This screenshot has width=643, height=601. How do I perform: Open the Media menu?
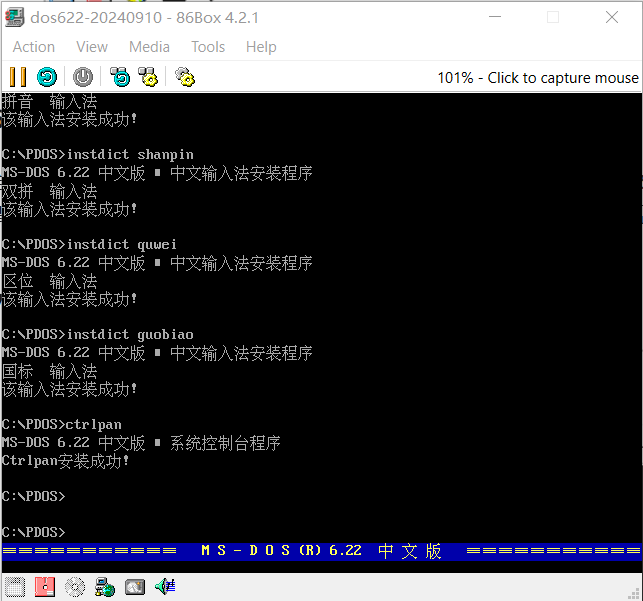pos(149,47)
